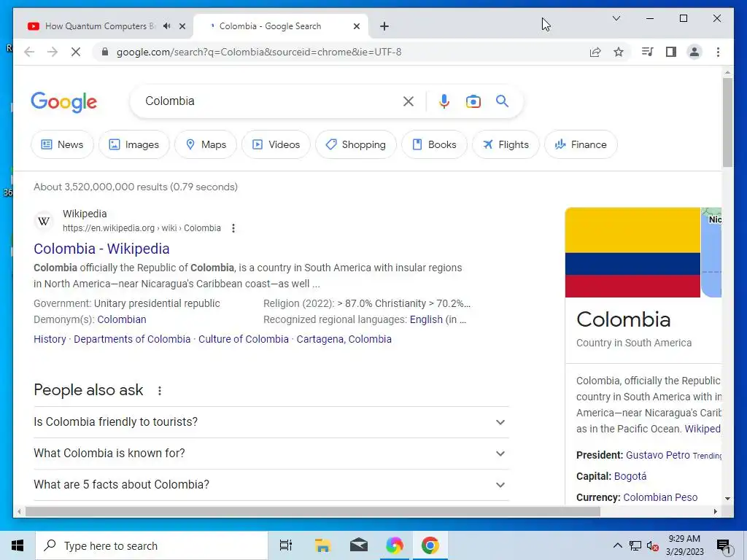The image size is (747, 560).
Task: View site information lock icon
Action: click(105, 52)
